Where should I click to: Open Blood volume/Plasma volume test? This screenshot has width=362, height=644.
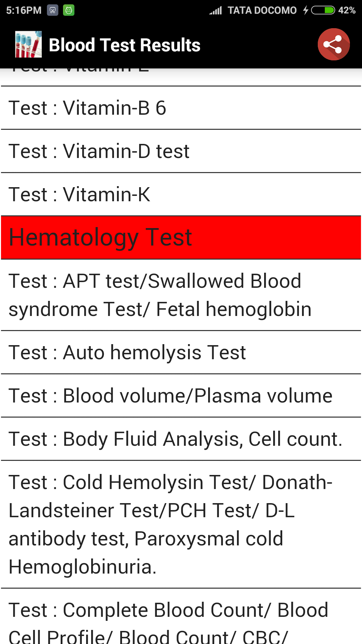(181, 396)
